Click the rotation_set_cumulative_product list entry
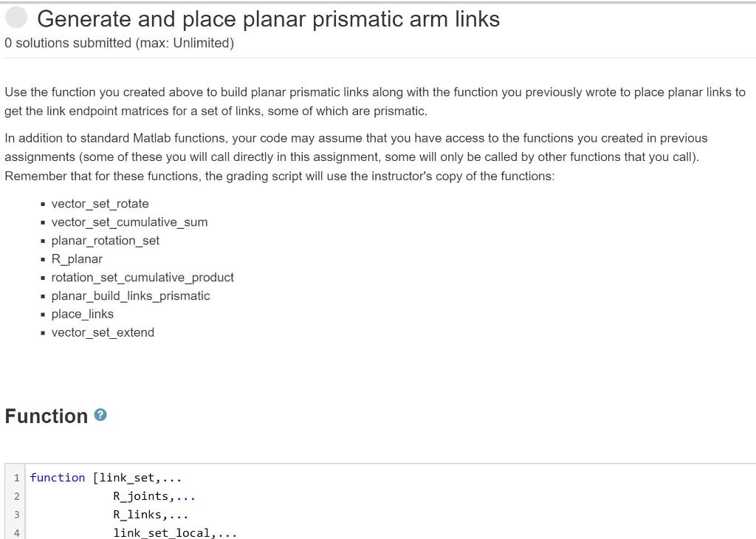 pos(142,277)
